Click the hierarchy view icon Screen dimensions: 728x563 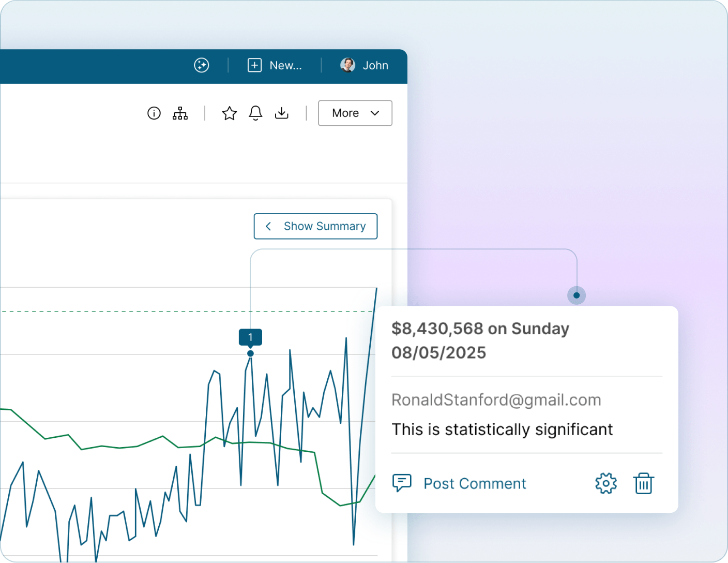179,113
